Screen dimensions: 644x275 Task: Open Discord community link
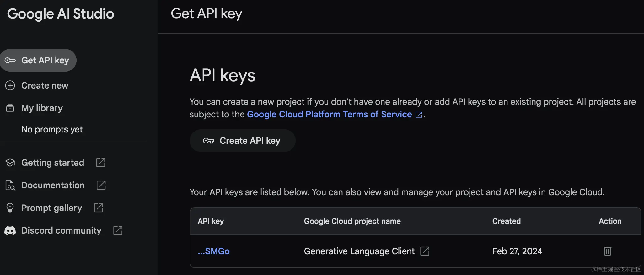(x=61, y=230)
